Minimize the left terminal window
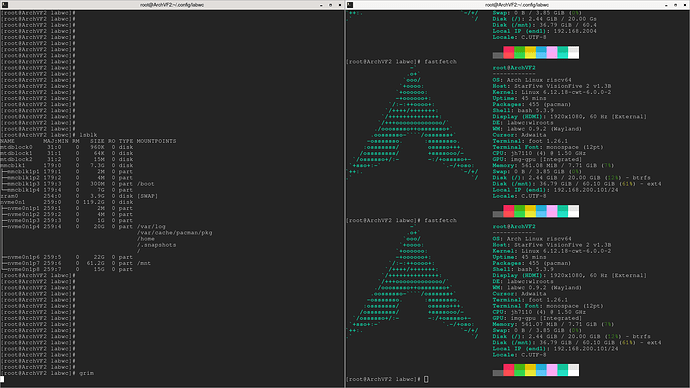This screenshot has height=388, width=690. click(321, 5)
